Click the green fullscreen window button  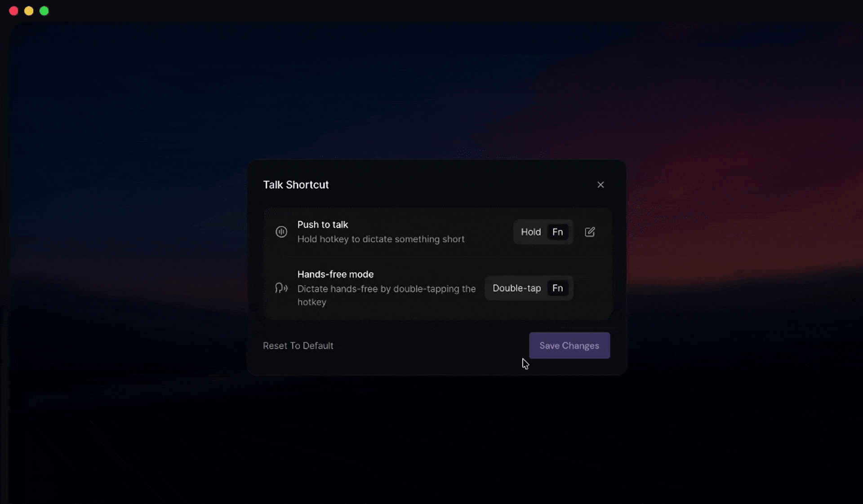click(x=44, y=11)
